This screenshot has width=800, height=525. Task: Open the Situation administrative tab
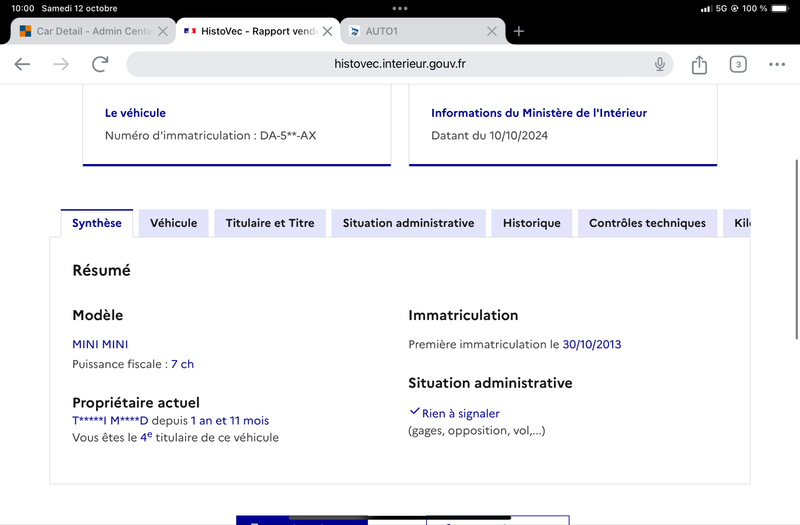point(408,223)
